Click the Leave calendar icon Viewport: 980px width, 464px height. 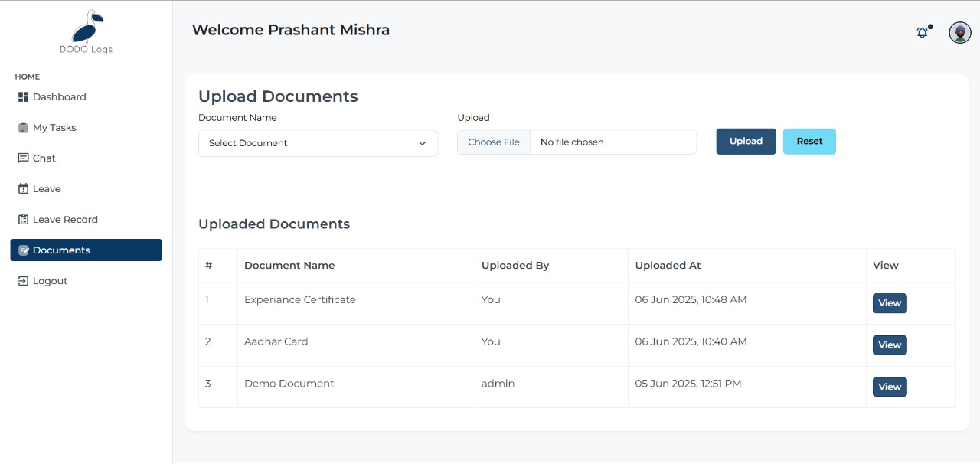23,188
